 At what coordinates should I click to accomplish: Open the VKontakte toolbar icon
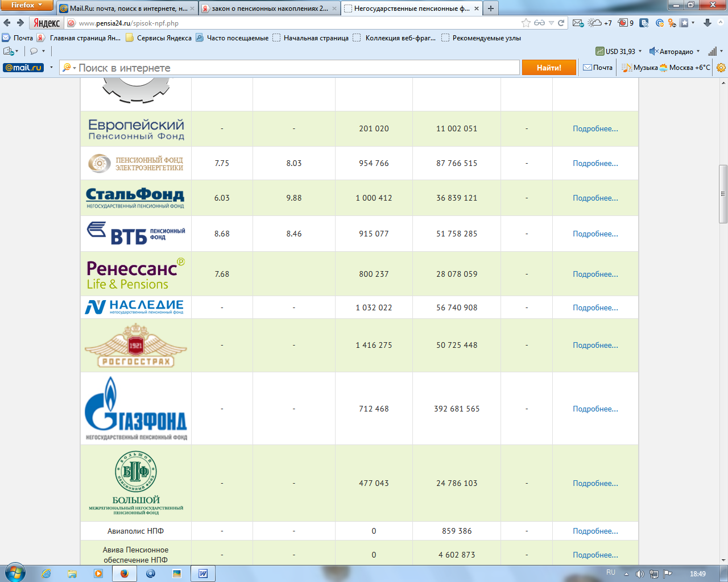[644, 23]
